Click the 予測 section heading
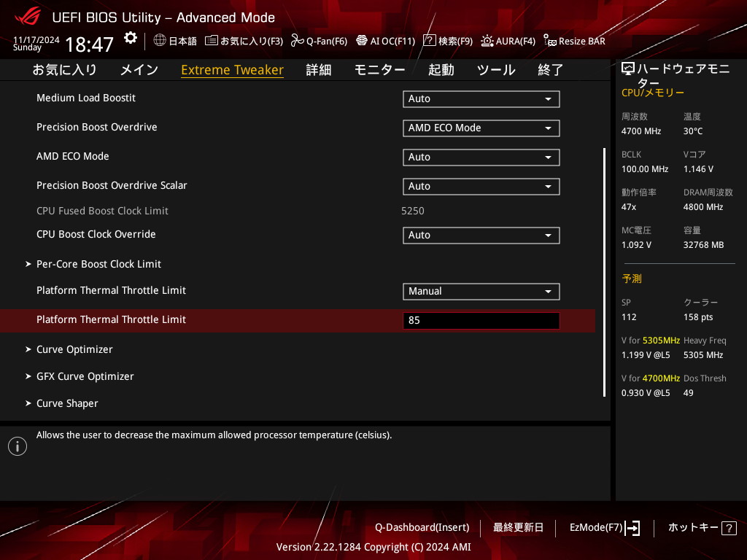 click(632, 279)
